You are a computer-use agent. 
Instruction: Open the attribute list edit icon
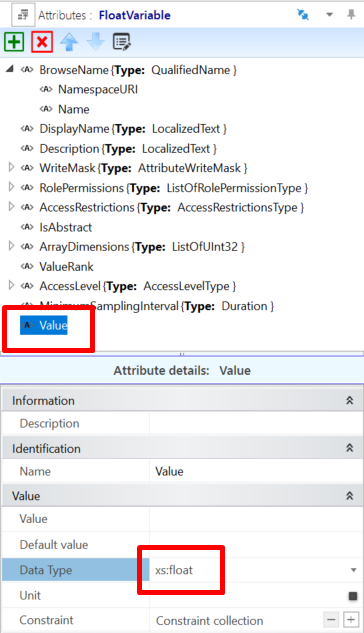(121, 42)
